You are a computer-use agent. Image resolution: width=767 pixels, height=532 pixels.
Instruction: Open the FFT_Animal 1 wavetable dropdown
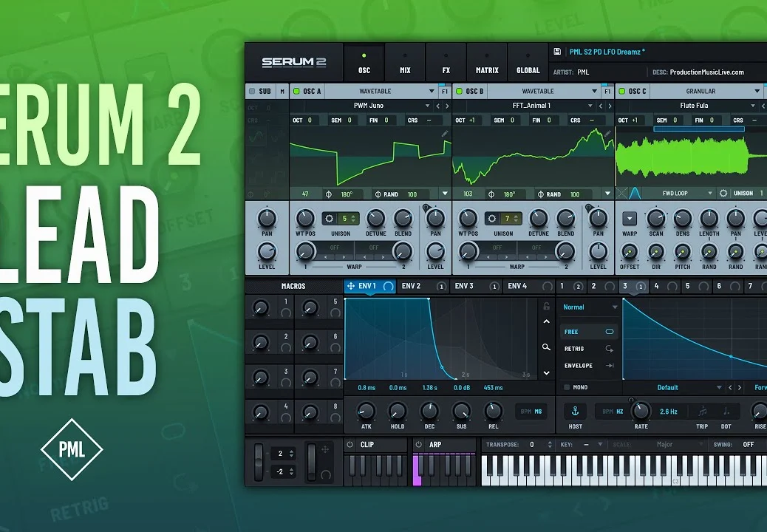[531, 106]
